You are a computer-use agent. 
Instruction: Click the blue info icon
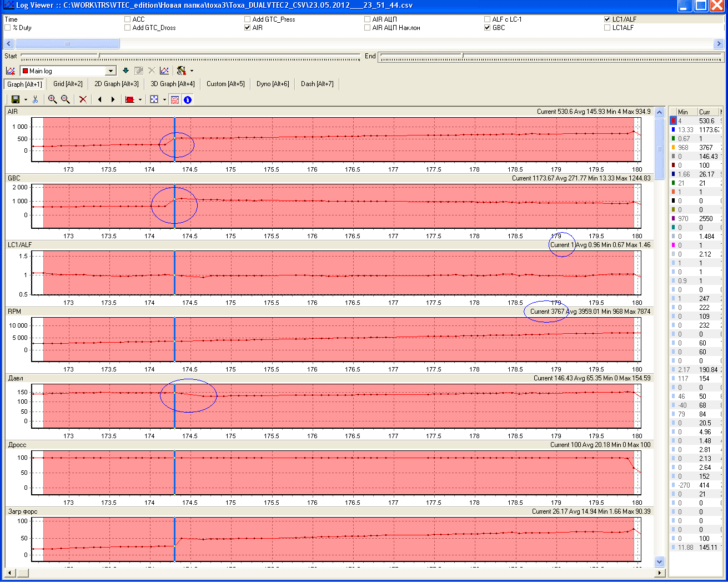point(188,100)
